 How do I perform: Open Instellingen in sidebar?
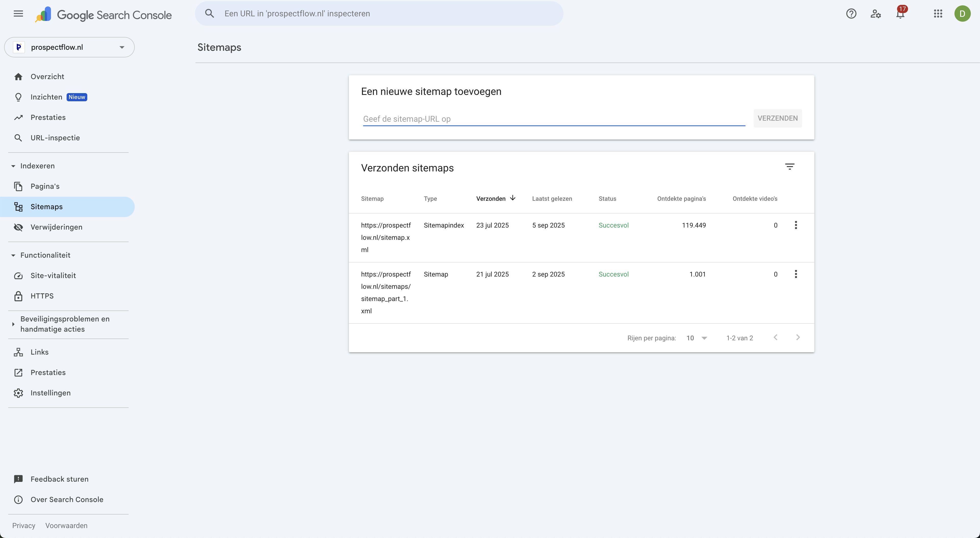pos(68,393)
